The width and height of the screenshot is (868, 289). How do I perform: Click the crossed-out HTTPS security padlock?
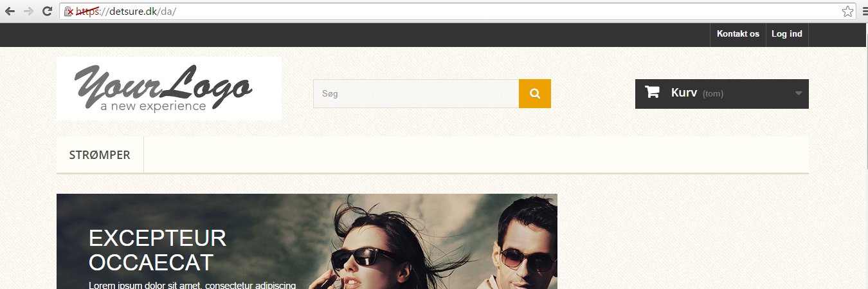coord(69,12)
